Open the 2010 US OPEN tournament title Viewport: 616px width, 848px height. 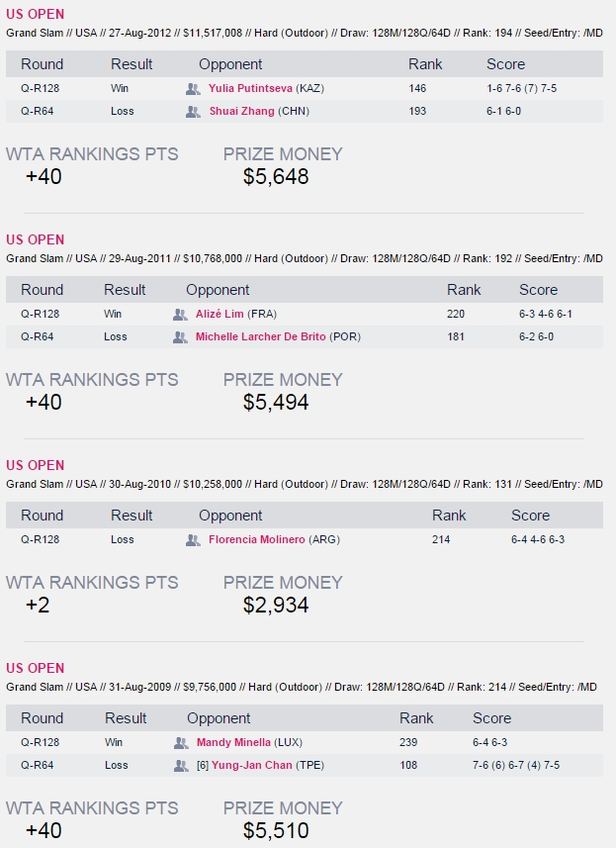pos(36,465)
